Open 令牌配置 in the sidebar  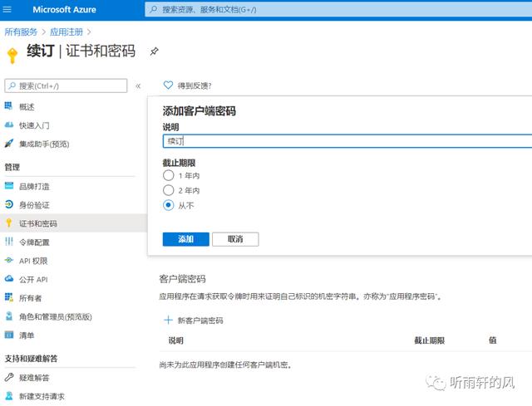pyautogui.click(x=34, y=242)
